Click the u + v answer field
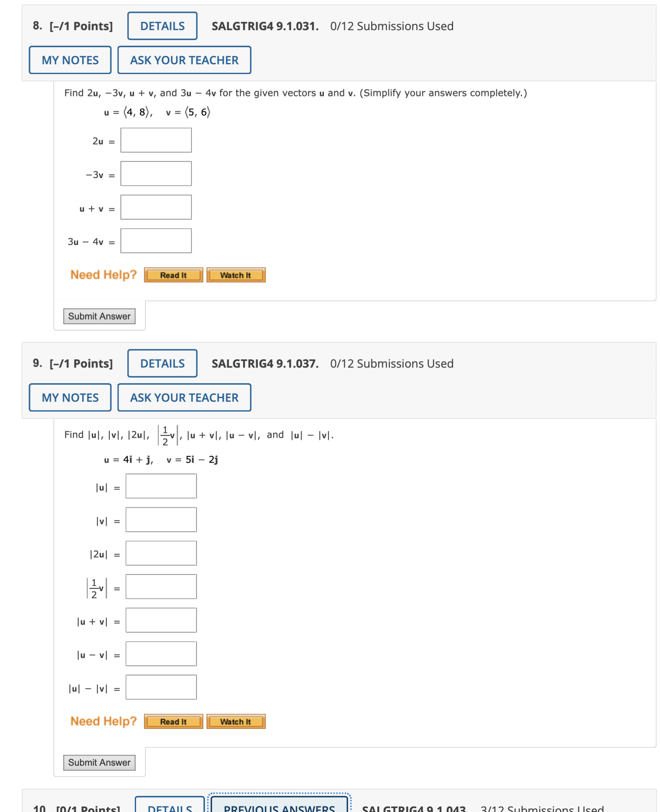Viewport: 660px width, 812px height. [x=156, y=207]
